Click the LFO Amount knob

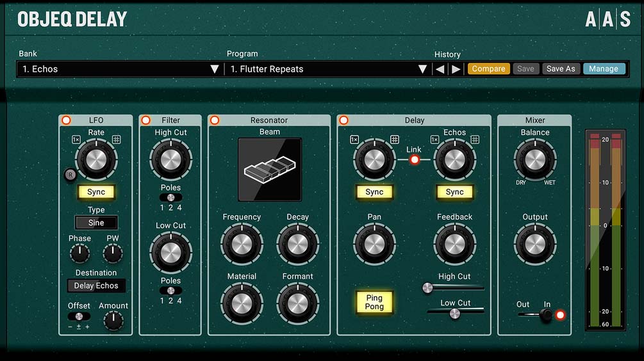[113, 321]
